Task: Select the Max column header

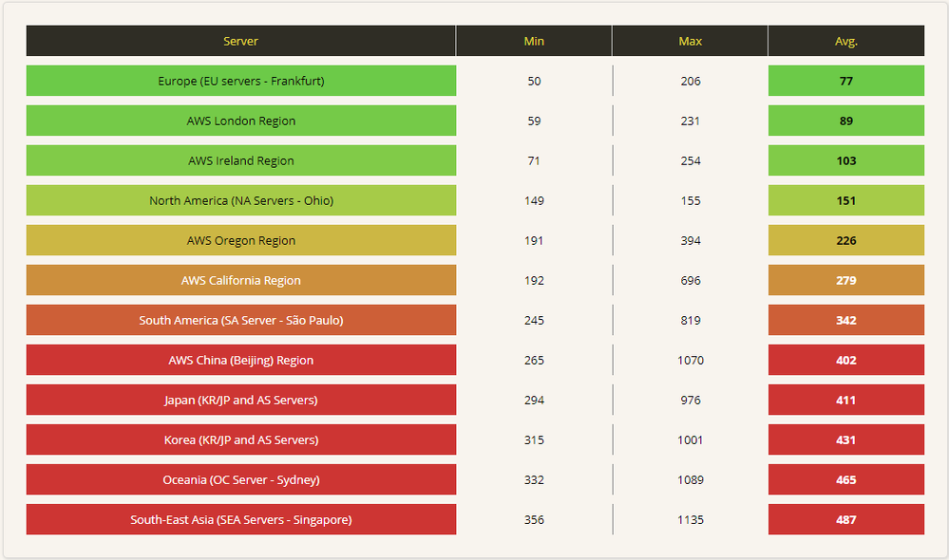Action: (690, 41)
